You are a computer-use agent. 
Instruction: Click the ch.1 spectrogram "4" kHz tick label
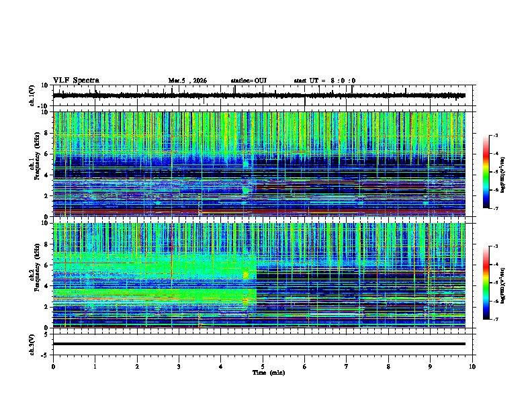point(47,175)
